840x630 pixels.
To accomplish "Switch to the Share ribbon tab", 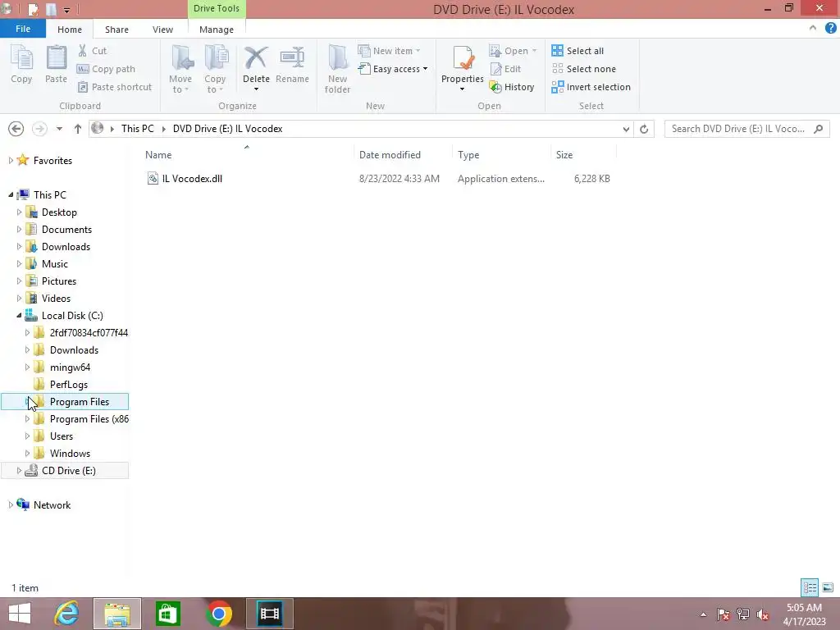I will pos(116,30).
